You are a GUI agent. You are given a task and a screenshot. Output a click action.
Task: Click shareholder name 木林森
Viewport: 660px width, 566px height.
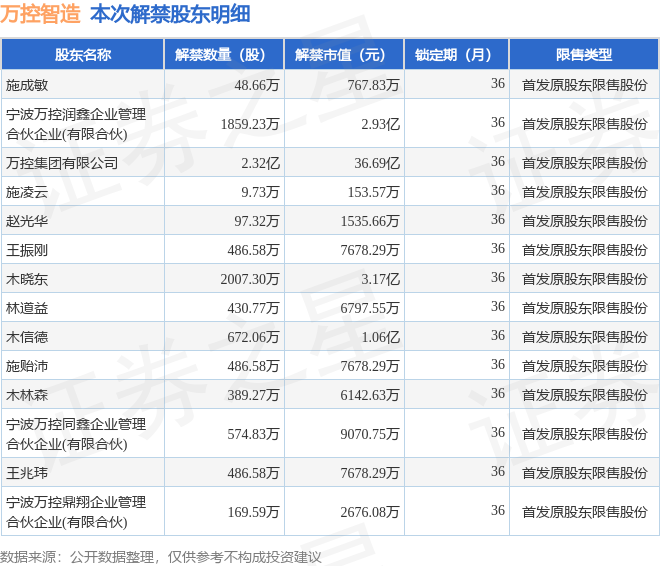click(x=27, y=395)
